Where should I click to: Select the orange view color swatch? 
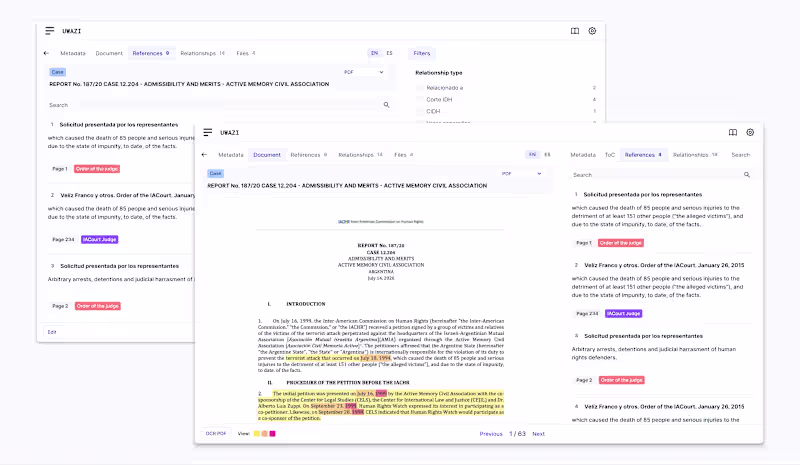[x=264, y=433]
